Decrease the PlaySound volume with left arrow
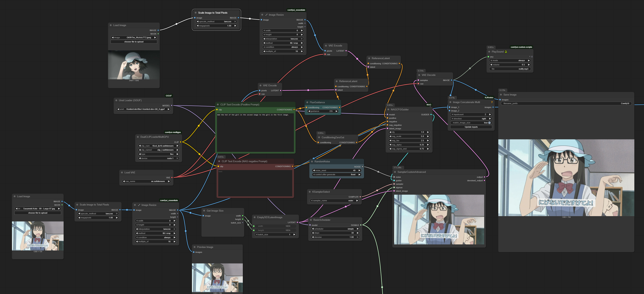This screenshot has height=294, width=644. tap(491, 65)
